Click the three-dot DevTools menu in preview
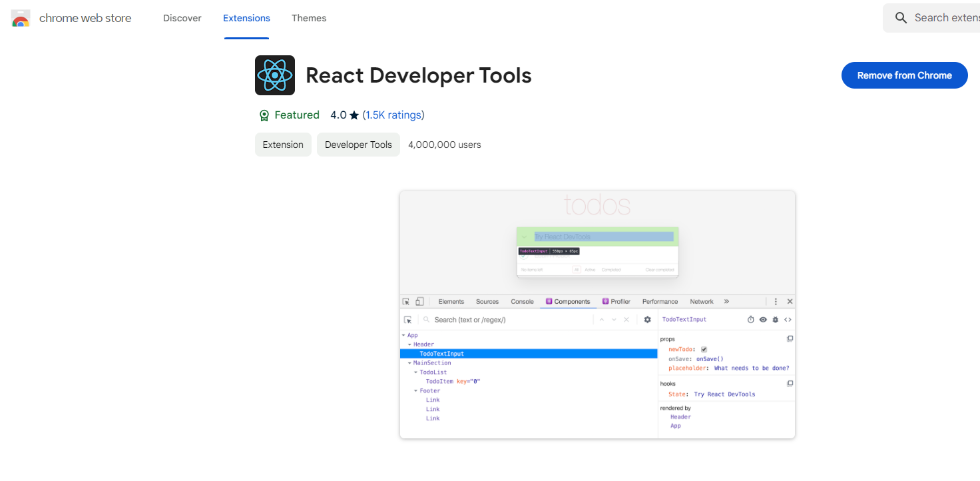Viewport: 980px width, 481px height. (x=776, y=302)
